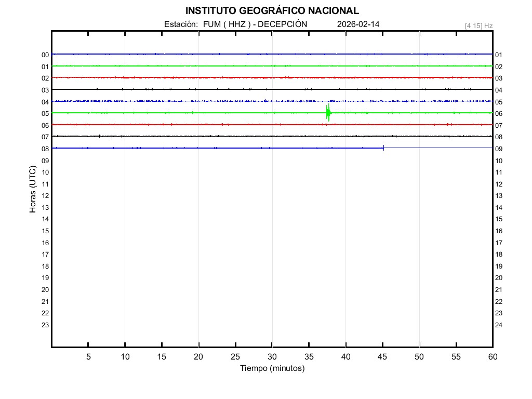The width and height of the screenshot is (532, 399).
Task: Select the 60 minute tick label
Action: (x=493, y=357)
